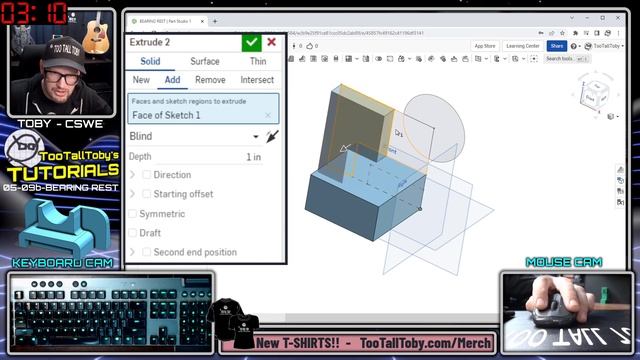Click the browser side panel icon
Screen dimensions: 640x360
(597, 33)
